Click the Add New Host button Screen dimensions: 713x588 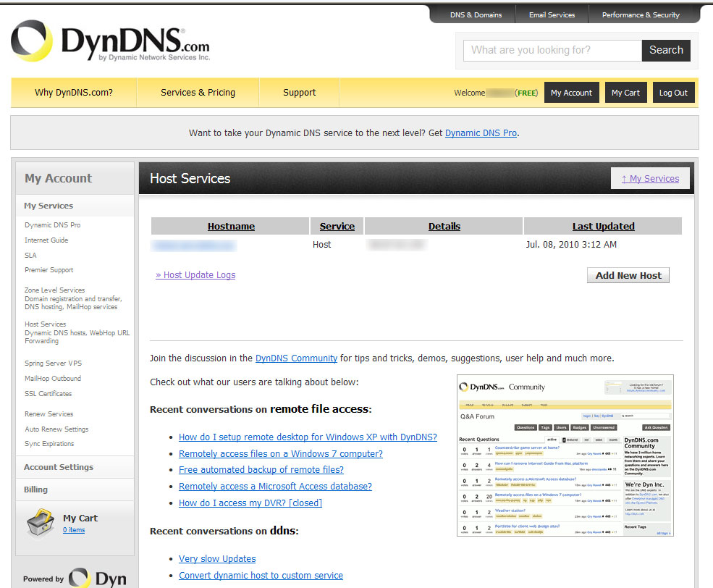(x=628, y=275)
